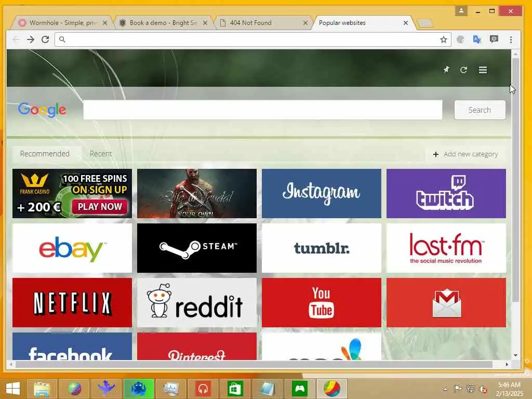Close the Book a demo tab
This screenshot has width=532, height=399.
(205, 23)
